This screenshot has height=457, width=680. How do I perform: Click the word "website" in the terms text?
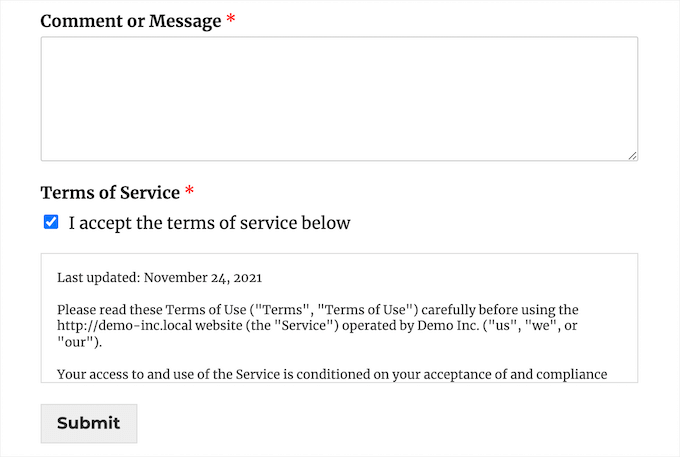[219, 326]
